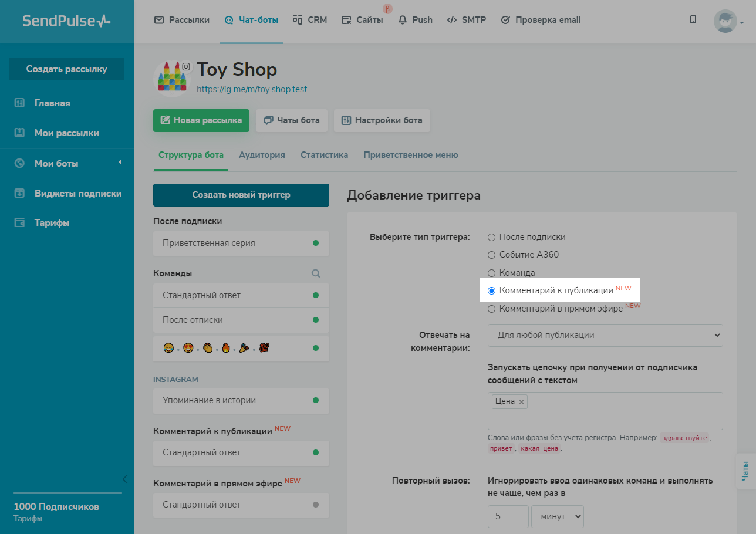Image resolution: width=756 pixels, height=534 pixels.
Task: Open the mobile device icon in header
Action: 693,20
